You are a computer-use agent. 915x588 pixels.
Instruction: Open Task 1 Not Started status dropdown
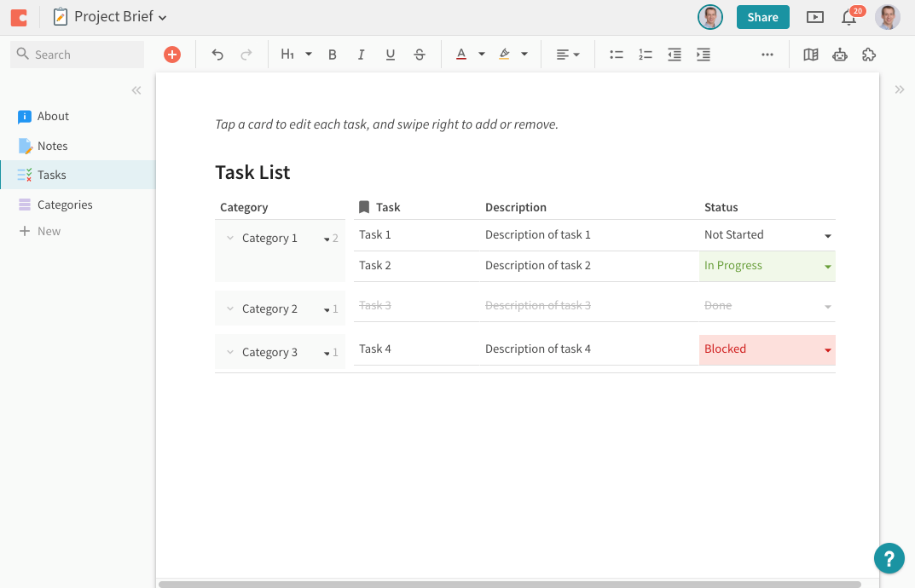[x=827, y=235]
